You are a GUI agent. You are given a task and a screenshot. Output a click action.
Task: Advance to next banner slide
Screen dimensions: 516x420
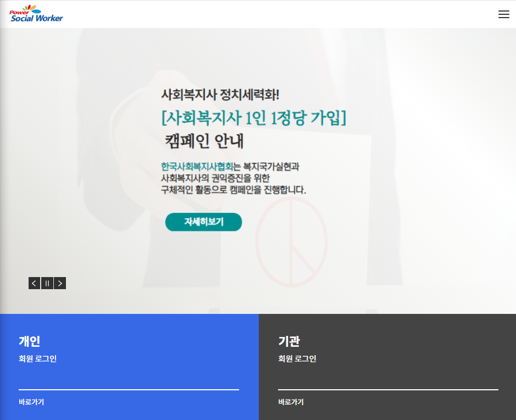(60, 283)
